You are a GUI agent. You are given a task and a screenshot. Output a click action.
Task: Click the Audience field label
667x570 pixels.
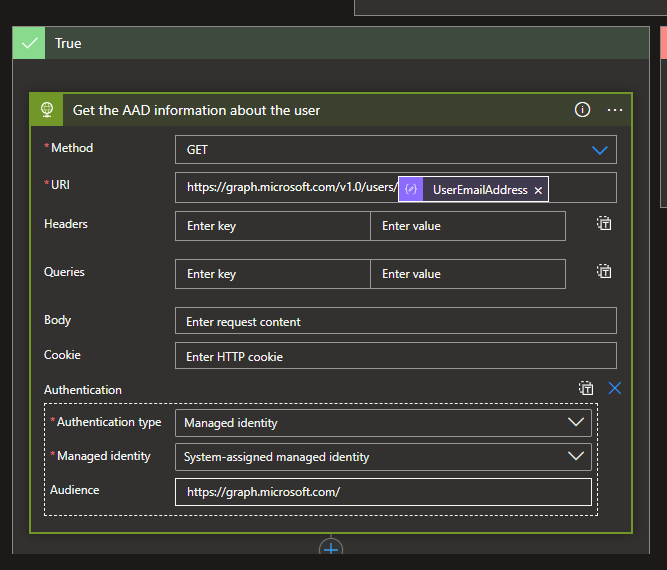tap(74, 490)
